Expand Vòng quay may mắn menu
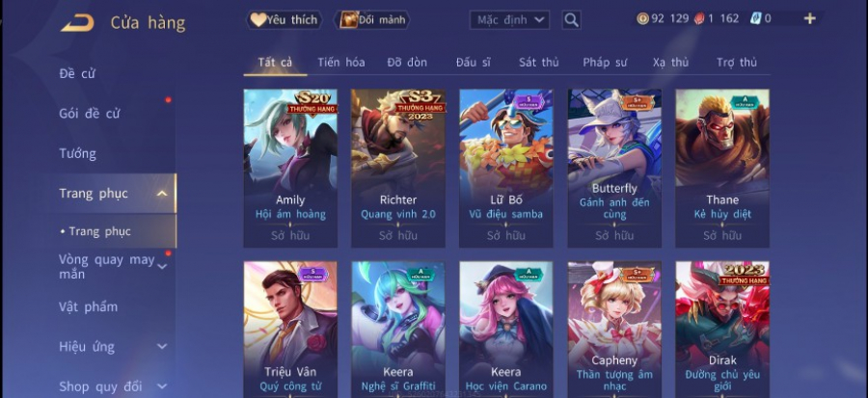Viewport: 868px width, 398px height. coord(162,267)
